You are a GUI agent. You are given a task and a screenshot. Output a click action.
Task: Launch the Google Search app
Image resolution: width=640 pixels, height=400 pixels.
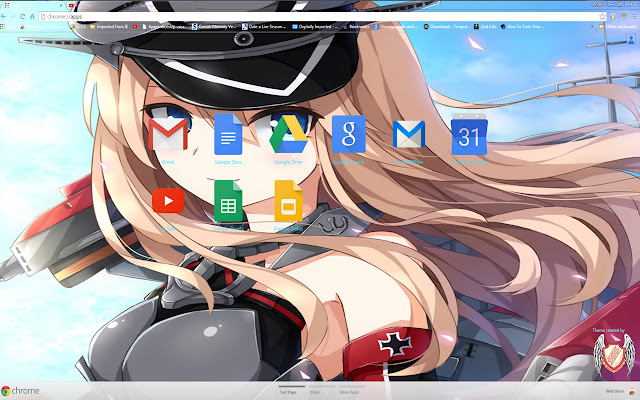click(349, 134)
